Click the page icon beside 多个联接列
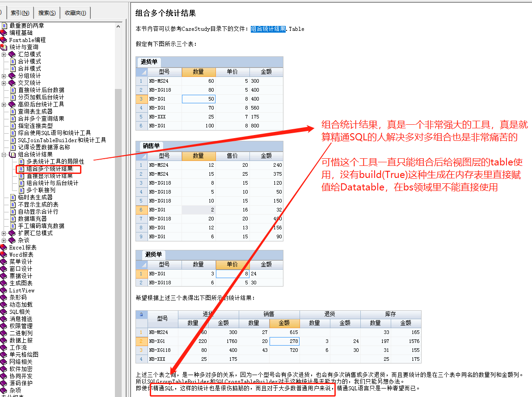 click(x=21, y=190)
